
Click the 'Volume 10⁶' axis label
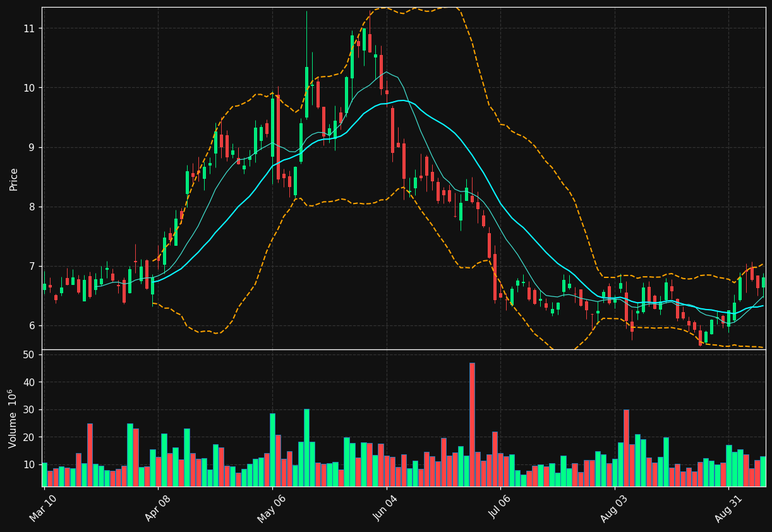pyautogui.click(x=13, y=418)
